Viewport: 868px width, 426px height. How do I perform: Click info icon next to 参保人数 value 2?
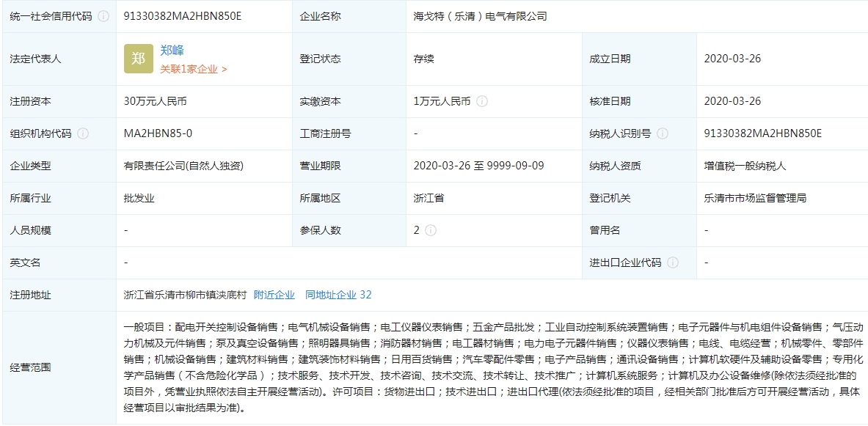tap(430, 230)
